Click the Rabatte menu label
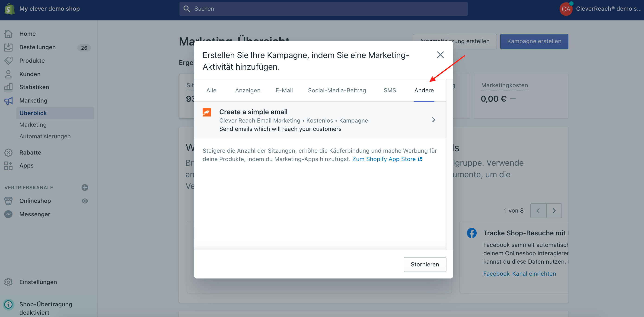644x317 pixels. point(30,152)
